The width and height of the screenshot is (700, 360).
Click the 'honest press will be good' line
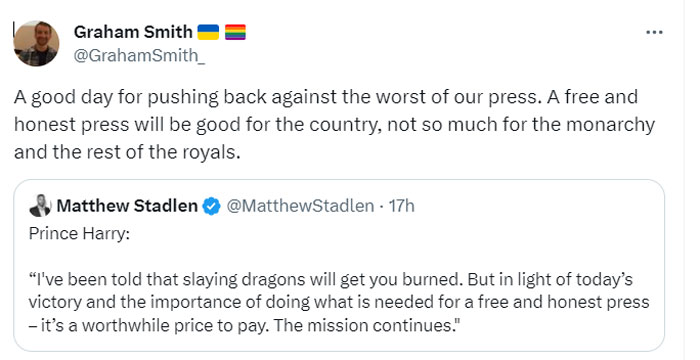(334, 125)
